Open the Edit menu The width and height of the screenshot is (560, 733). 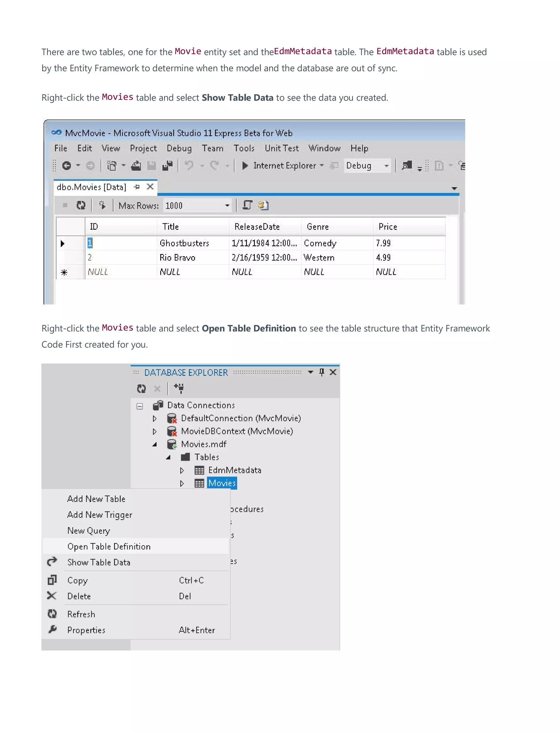(x=85, y=148)
